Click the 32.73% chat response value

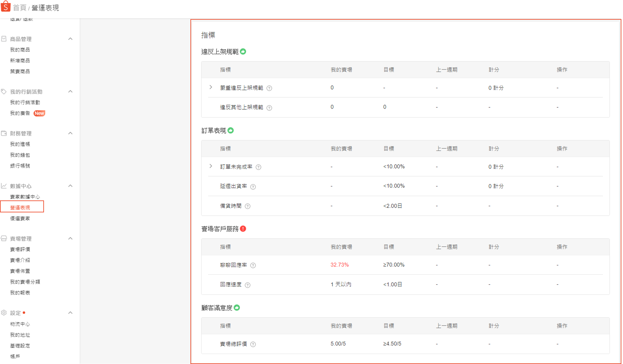tap(339, 265)
